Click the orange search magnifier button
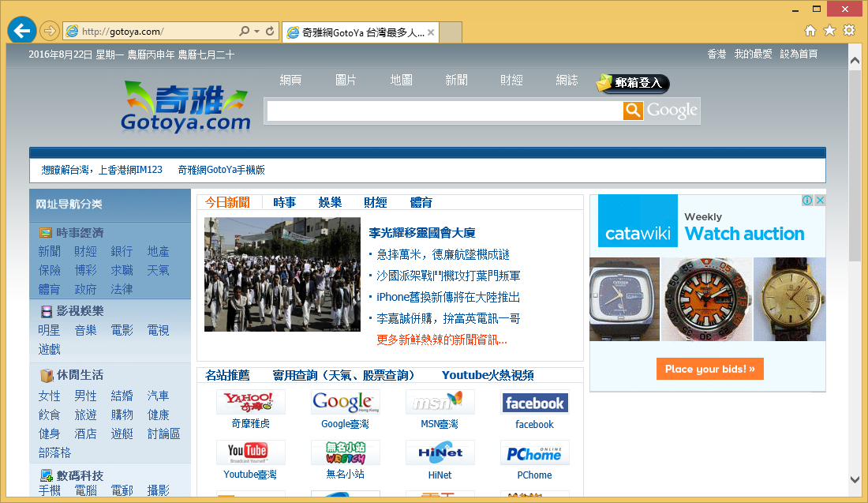 [633, 111]
